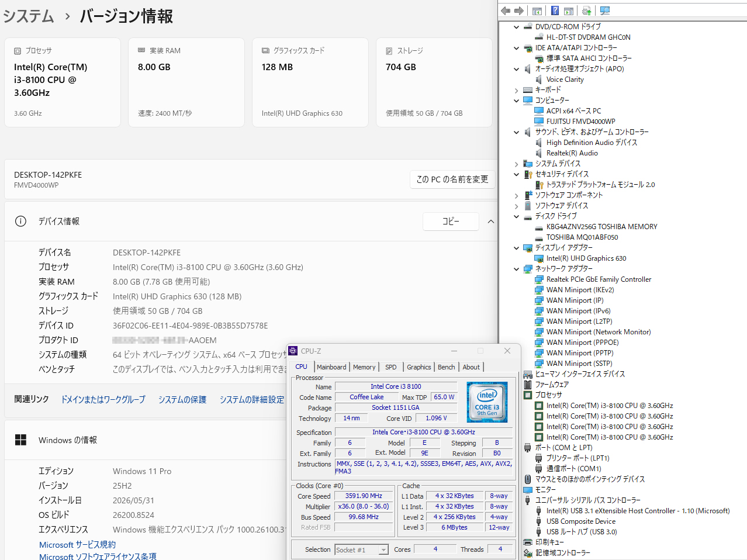The height and width of the screenshot is (560, 747).
Task: Open the SPD tab in CPU-Z
Action: (391, 367)
